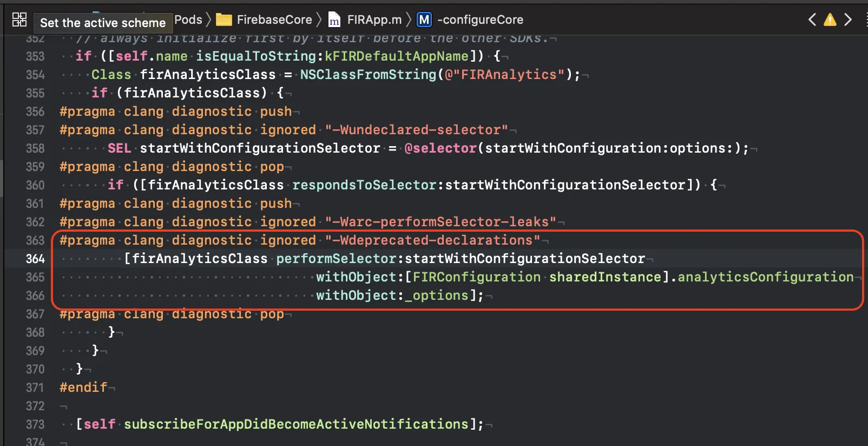Click line number 356 in the gutter
Screen dimensions: 868x446
pos(35,111)
